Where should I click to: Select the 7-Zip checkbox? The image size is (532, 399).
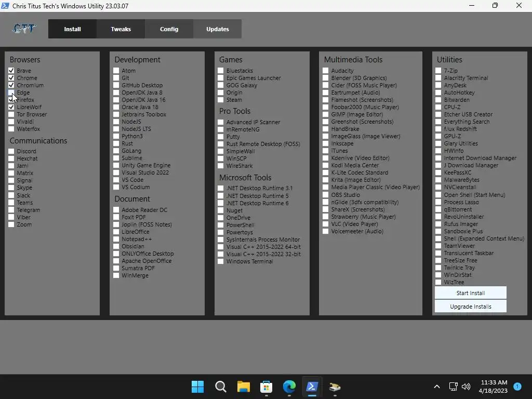pyautogui.click(x=438, y=71)
